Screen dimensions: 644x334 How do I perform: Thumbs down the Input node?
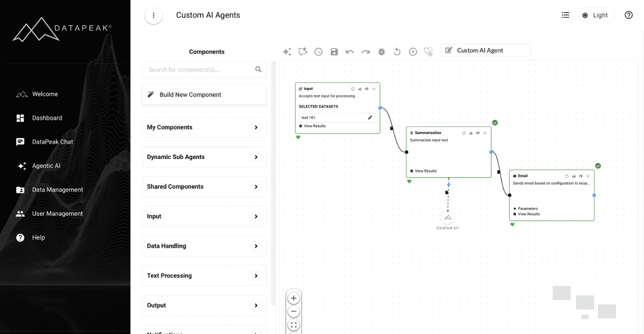coord(367,89)
